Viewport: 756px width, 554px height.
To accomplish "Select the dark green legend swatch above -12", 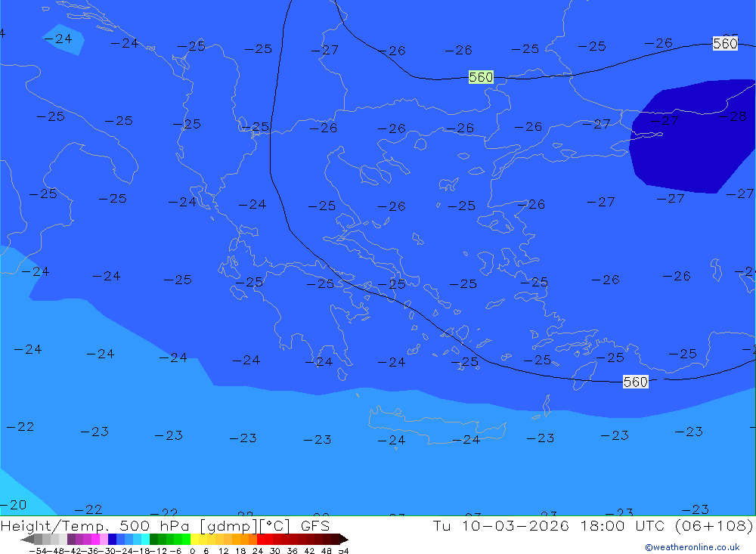I will (153, 539).
